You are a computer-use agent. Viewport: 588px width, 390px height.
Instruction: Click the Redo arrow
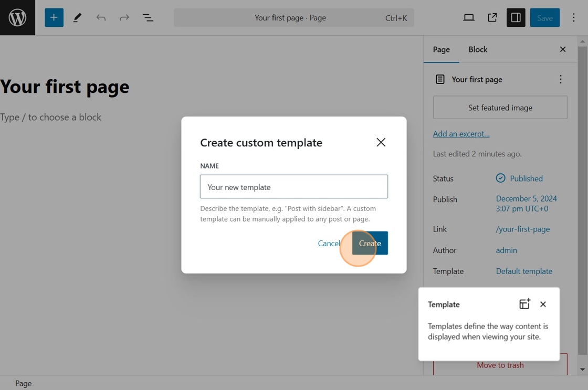click(x=124, y=18)
